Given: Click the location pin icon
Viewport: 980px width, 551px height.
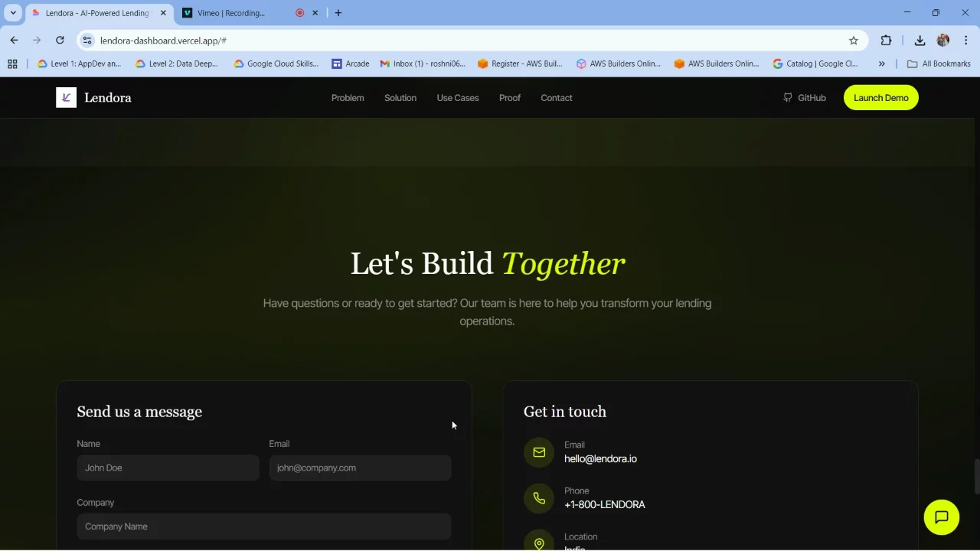Looking at the screenshot, I should coord(539,543).
